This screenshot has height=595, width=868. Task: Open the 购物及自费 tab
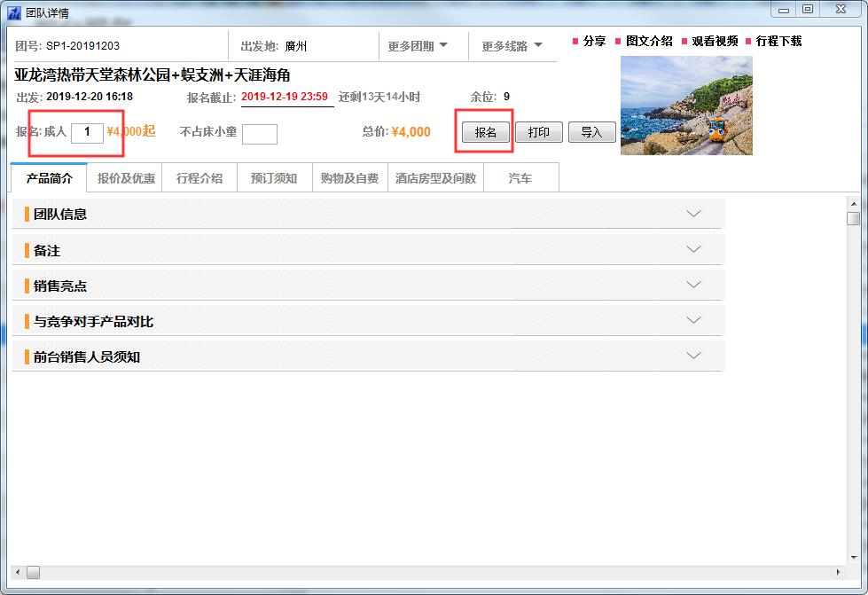click(x=349, y=178)
